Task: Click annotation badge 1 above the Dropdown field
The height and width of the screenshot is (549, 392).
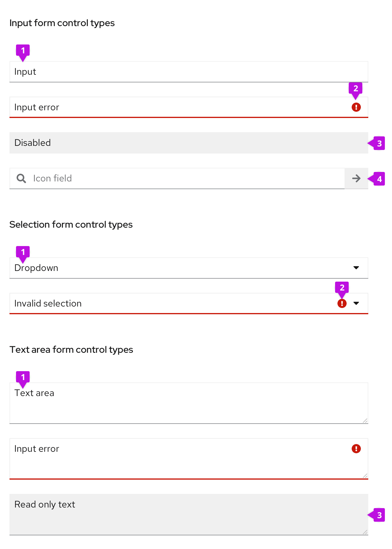Action: [x=23, y=252]
